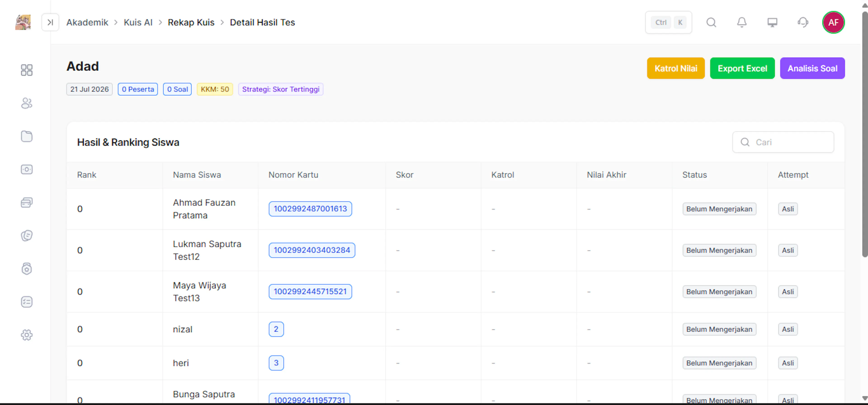Click the 21 Jul 2026 date badge
Viewport: 868px width, 405px height.
tap(89, 89)
